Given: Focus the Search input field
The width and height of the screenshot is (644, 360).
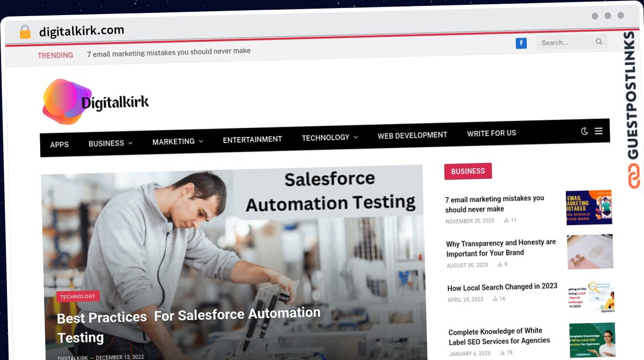Looking at the screenshot, I should 567,42.
